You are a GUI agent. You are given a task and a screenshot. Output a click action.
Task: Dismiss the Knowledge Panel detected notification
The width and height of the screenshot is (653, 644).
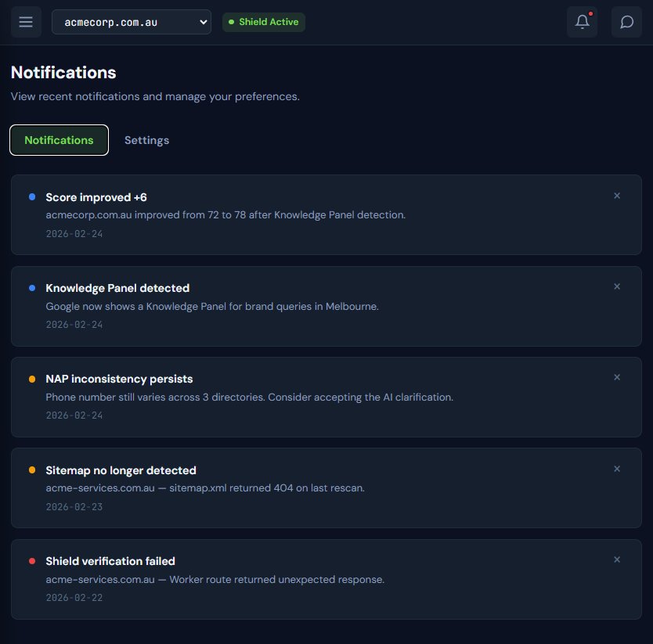(x=617, y=286)
